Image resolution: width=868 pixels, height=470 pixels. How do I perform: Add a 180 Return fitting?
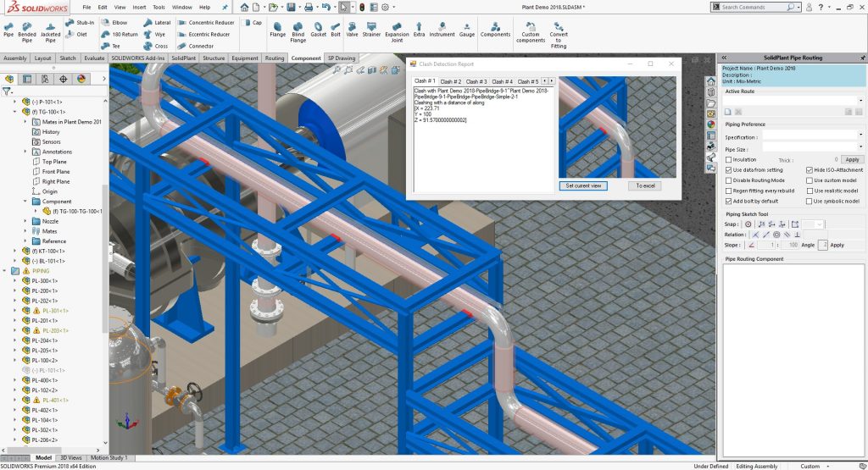[x=120, y=34]
